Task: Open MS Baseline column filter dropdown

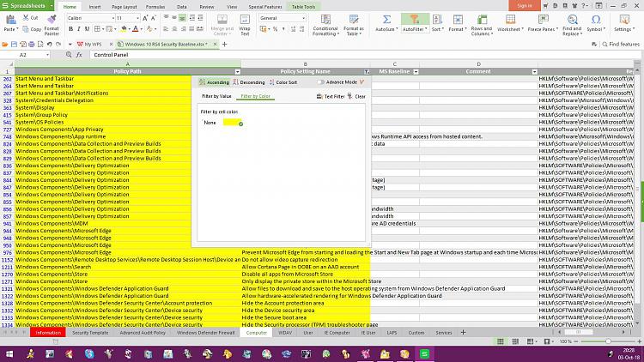Action: [416, 71]
